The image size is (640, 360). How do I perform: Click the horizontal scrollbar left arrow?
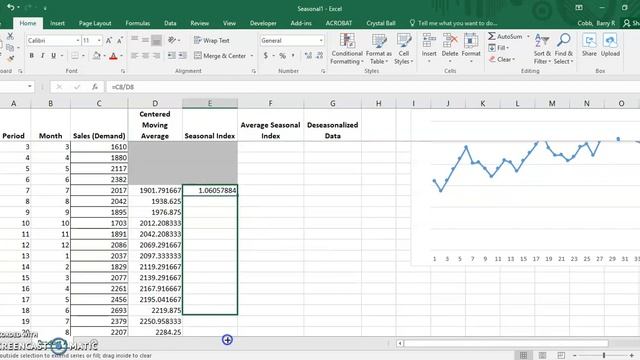(x=400, y=344)
